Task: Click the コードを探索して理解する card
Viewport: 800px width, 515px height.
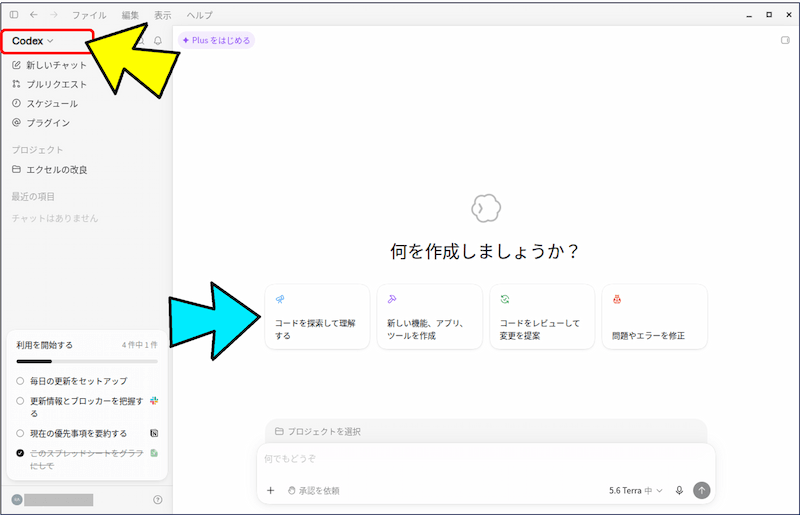Action: click(317, 316)
